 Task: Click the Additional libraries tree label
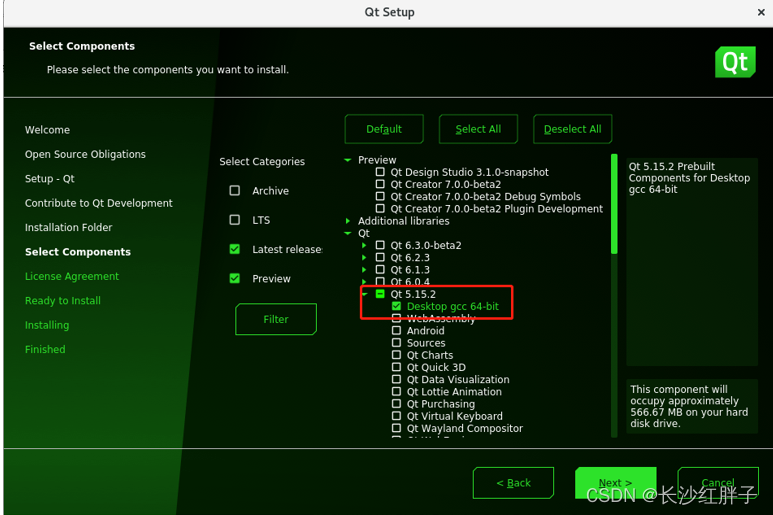click(404, 221)
